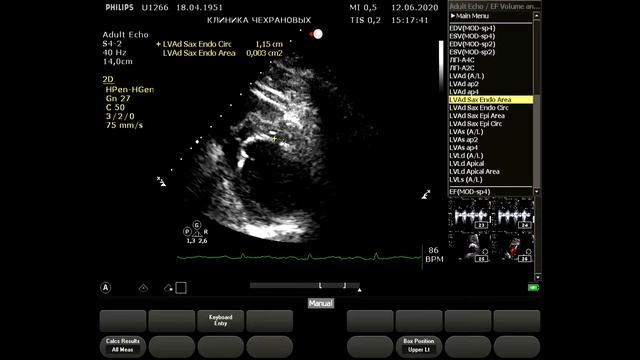
Task: Click the small arrow cursor icon right of image
Action: point(426,195)
